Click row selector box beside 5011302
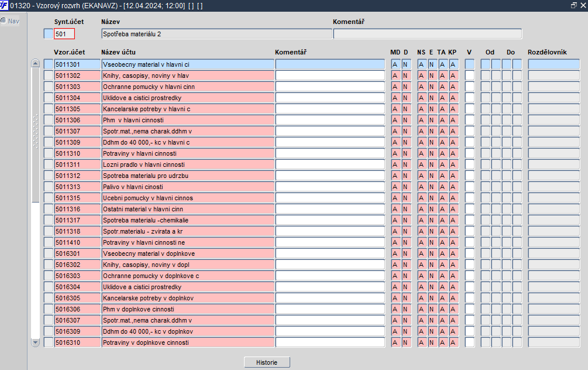 (49, 76)
